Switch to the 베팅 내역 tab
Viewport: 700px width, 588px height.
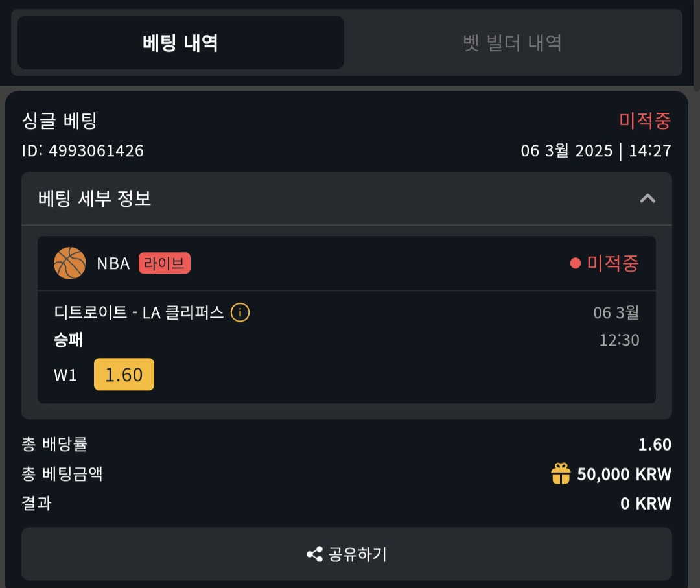coord(180,43)
